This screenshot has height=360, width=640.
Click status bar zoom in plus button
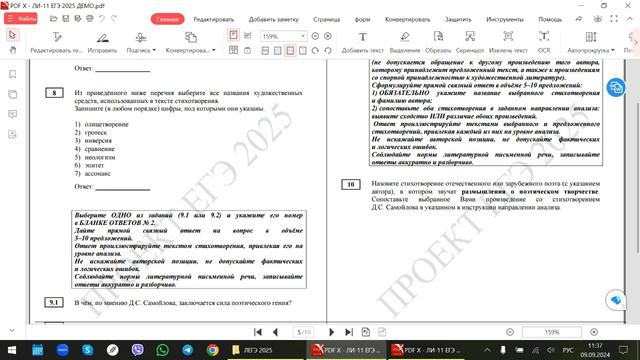[x=594, y=332]
